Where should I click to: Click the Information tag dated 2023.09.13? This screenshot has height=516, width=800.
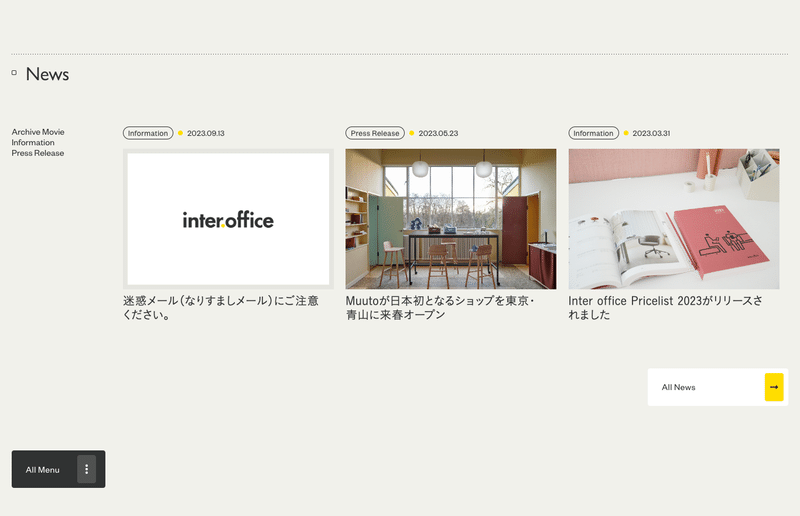[x=148, y=133]
